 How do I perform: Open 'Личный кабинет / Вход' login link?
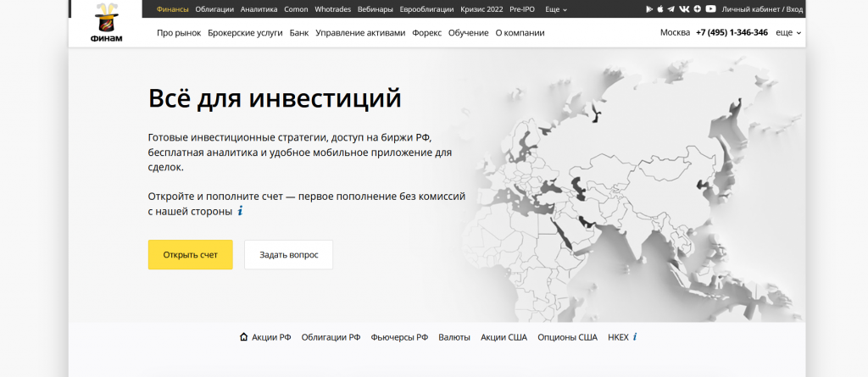tap(762, 9)
